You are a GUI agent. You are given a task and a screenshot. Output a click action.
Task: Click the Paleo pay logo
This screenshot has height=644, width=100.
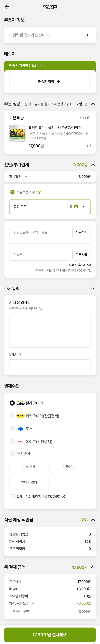pyautogui.click(x=20, y=403)
